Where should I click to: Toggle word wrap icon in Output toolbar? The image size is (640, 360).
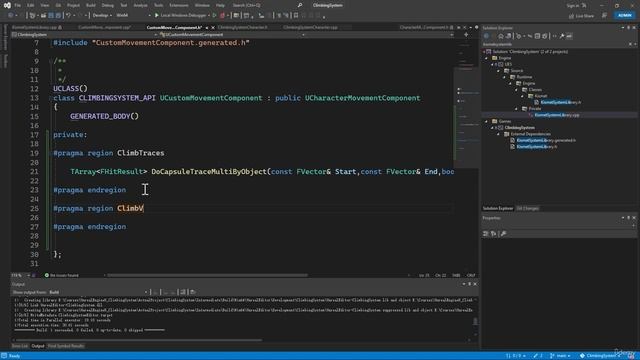tap(193, 292)
